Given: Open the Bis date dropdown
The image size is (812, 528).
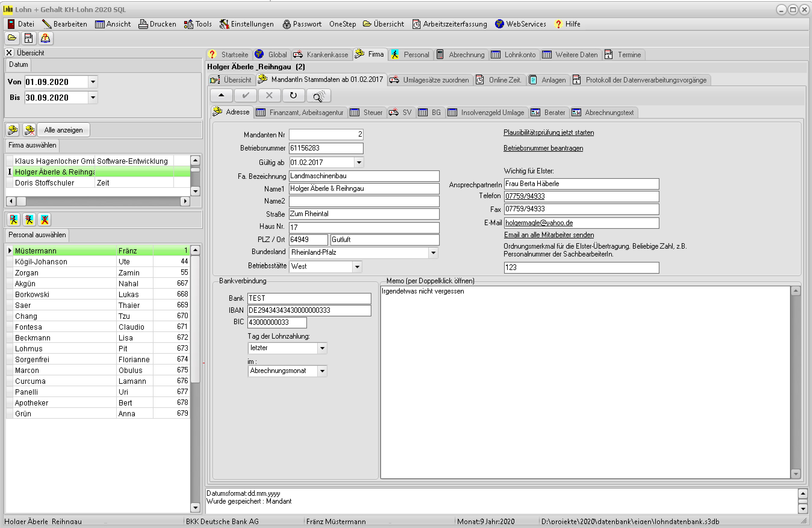Looking at the screenshot, I should (93, 98).
